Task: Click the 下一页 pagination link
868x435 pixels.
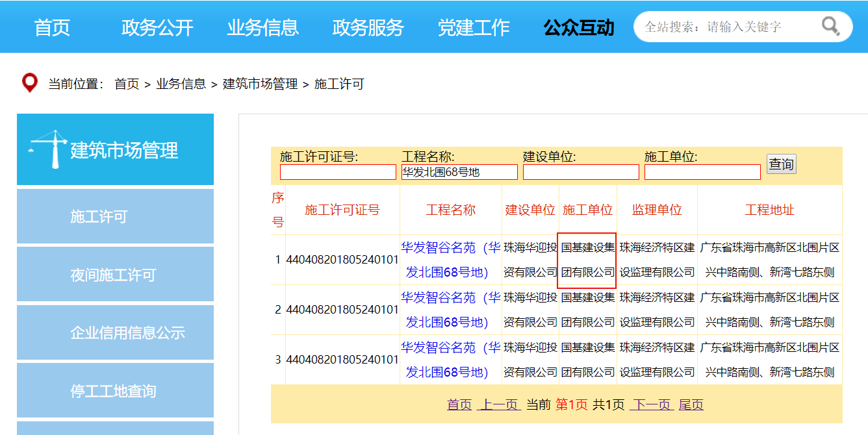Action: [x=651, y=404]
